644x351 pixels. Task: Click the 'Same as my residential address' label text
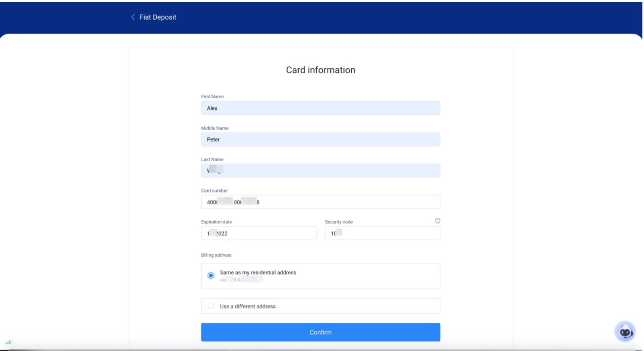coord(258,273)
